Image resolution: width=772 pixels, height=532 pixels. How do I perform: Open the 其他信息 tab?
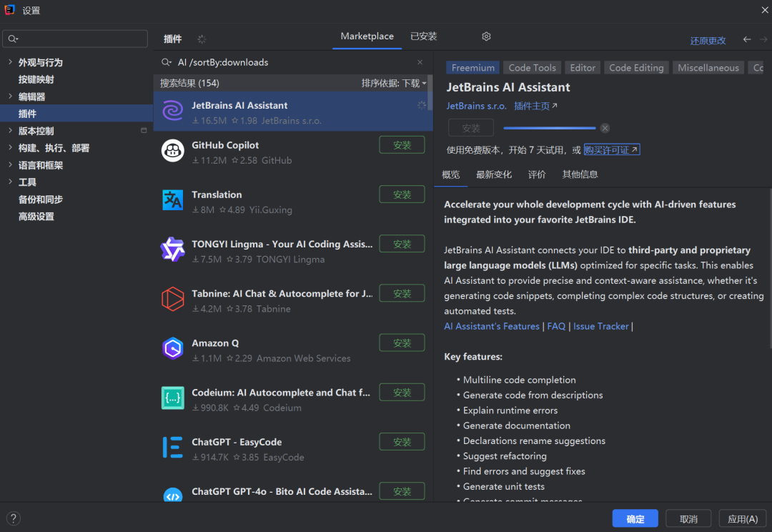tap(580, 174)
